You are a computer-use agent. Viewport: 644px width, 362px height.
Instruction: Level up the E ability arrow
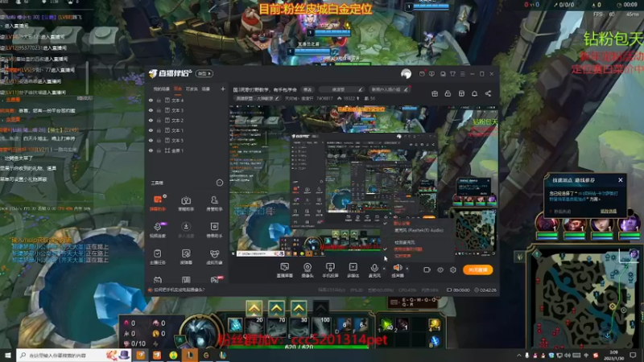pyautogui.click(x=299, y=308)
